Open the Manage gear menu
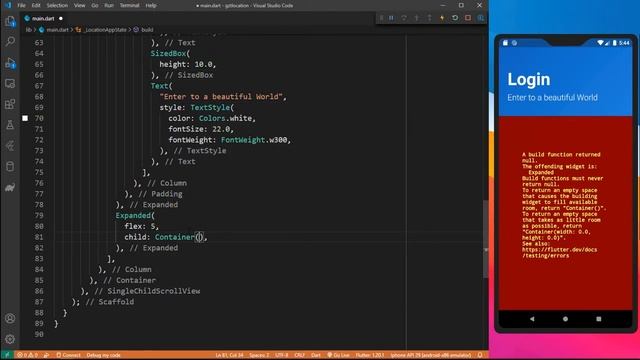 (10, 339)
